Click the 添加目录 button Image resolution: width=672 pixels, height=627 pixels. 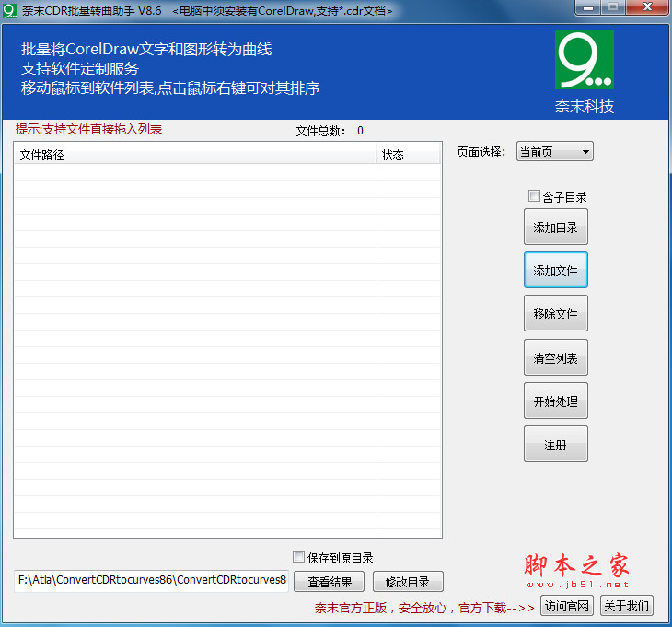pos(555,227)
